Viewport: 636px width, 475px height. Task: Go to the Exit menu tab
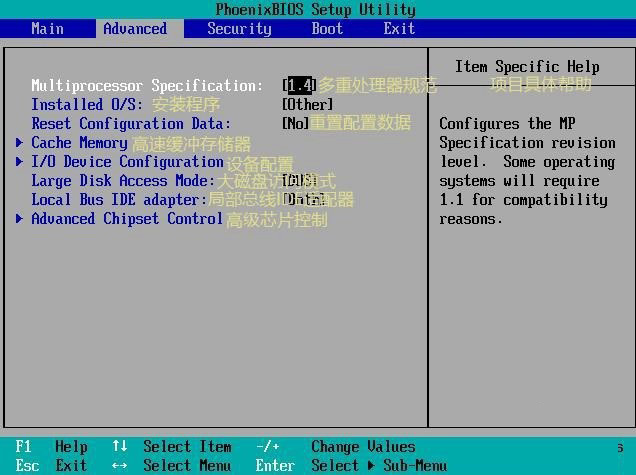click(x=399, y=28)
